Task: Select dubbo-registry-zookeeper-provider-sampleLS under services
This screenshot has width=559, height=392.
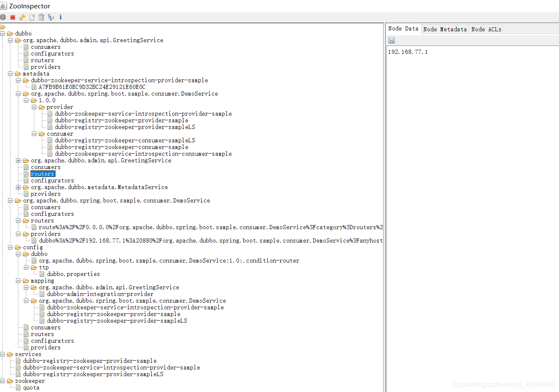Action: click(x=93, y=374)
